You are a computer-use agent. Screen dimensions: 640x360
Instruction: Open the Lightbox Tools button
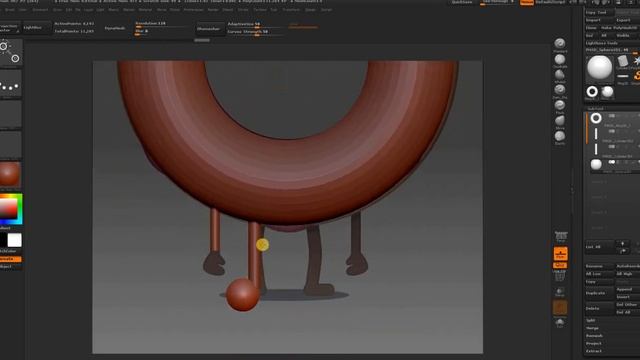pyautogui.click(x=613, y=43)
